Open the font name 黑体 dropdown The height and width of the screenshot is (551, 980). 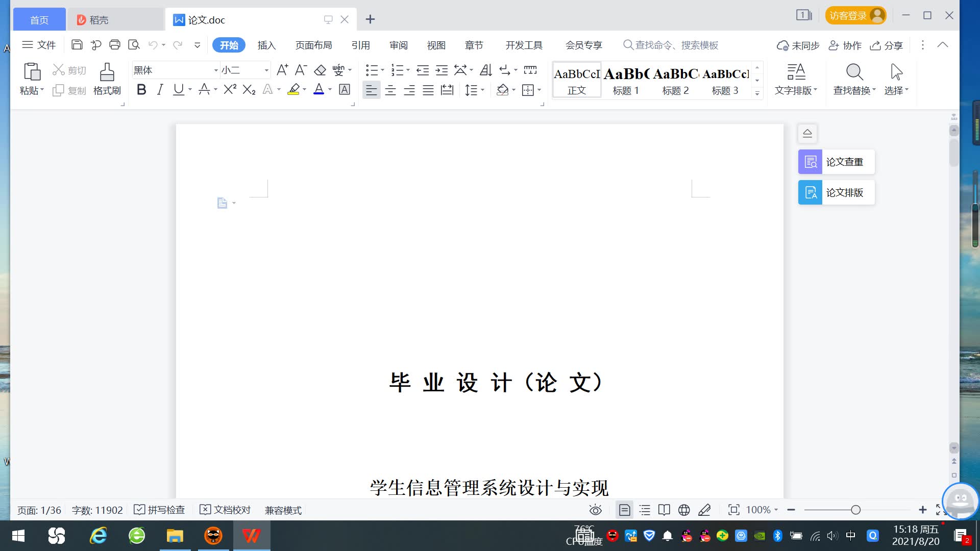(x=216, y=70)
